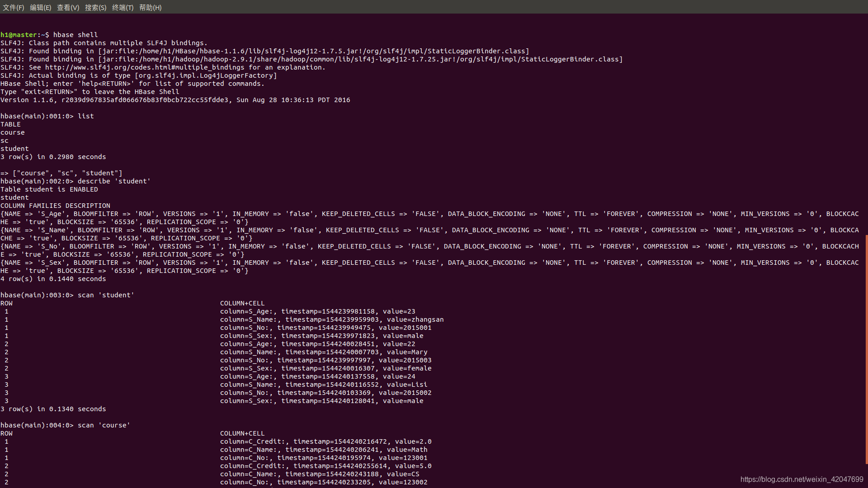Click the value=Math cell
The height and width of the screenshot is (488, 868).
click(407, 450)
